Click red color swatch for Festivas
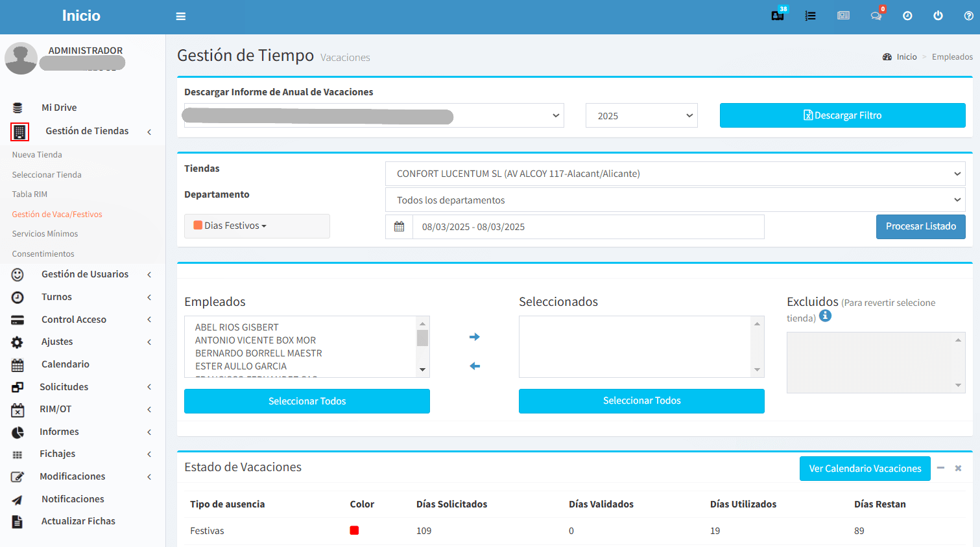 (x=354, y=530)
